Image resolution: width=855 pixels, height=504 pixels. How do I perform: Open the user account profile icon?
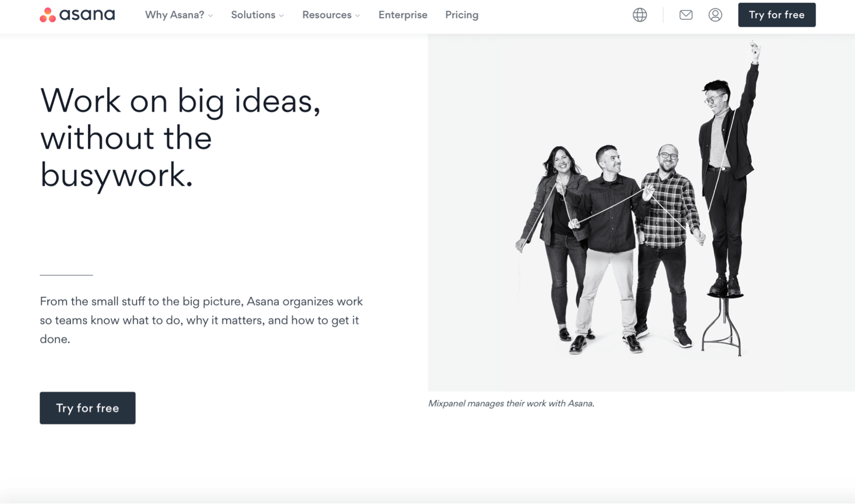tap(715, 15)
